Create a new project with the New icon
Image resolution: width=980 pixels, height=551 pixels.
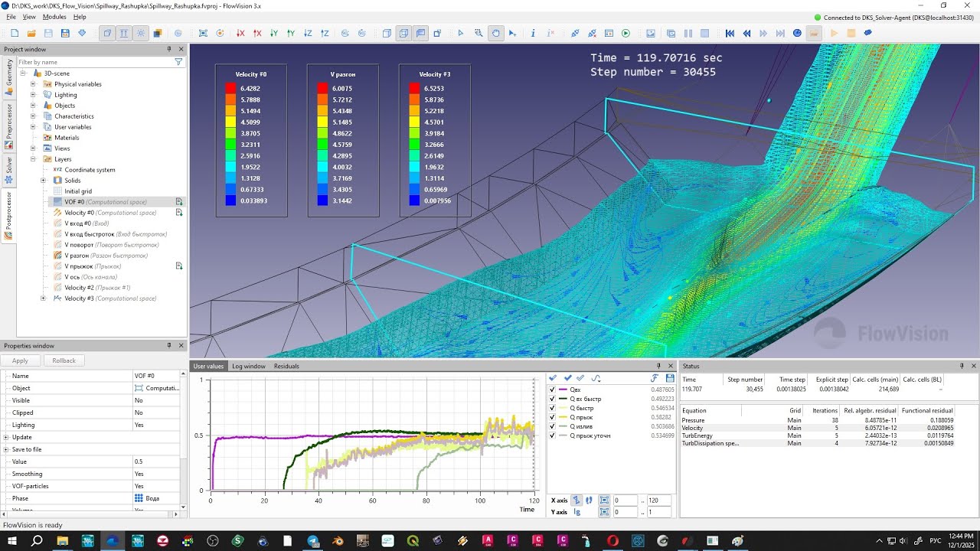[14, 33]
